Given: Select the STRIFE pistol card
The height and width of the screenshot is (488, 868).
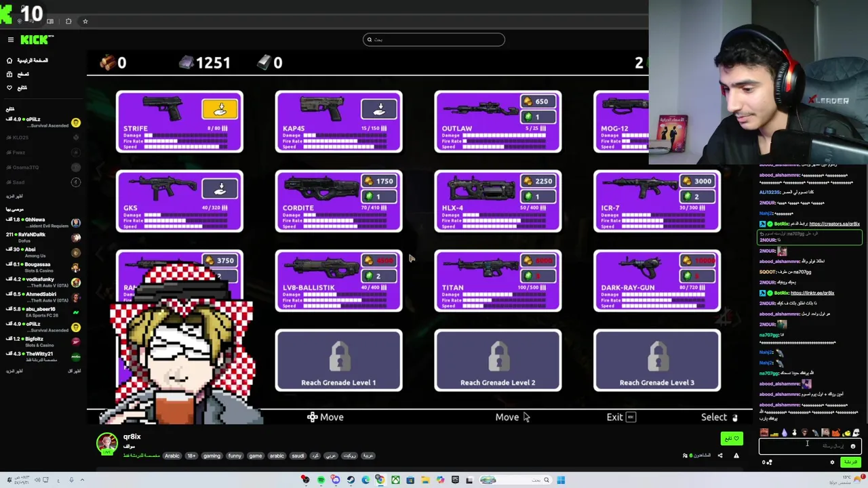Looking at the screenshot, I should click(x=180, y=121).
